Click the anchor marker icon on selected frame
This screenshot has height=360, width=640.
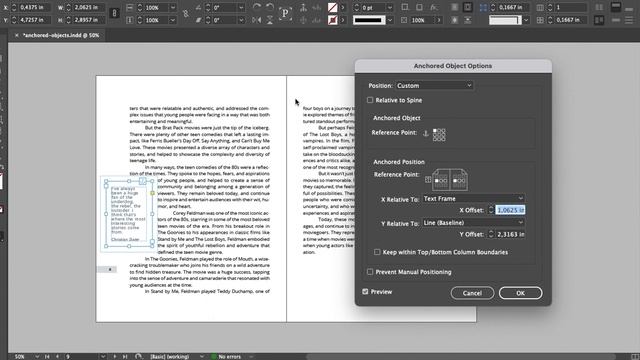point(142,181)
